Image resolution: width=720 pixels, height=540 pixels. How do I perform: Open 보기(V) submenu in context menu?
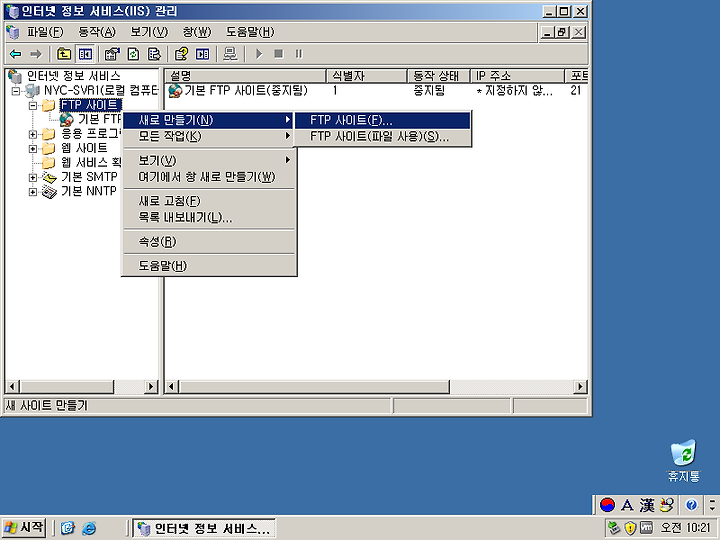click(208, 160)
